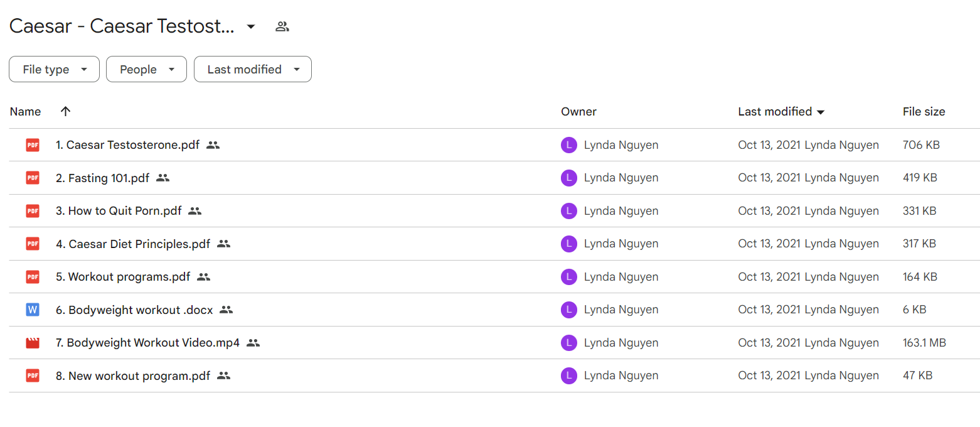Open the File type filter dropdown

click(x=54, y=69)
